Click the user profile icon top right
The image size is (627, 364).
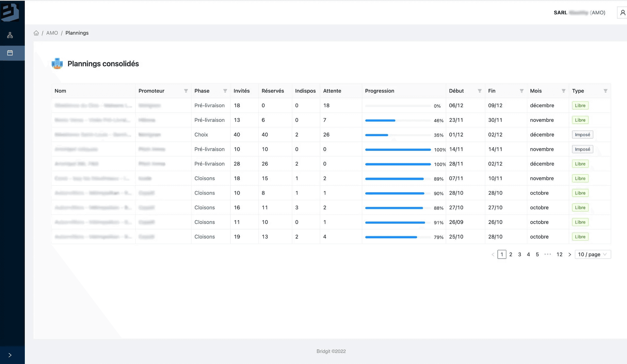coord(622,12)
